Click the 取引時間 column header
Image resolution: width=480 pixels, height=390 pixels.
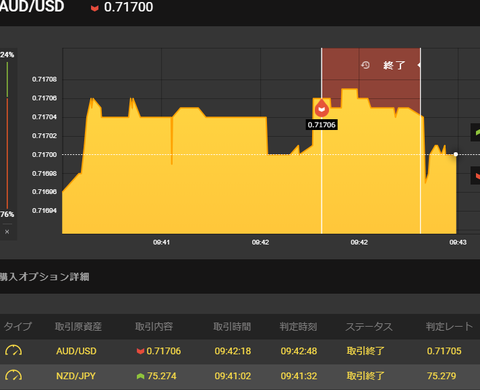pos(232,326)
